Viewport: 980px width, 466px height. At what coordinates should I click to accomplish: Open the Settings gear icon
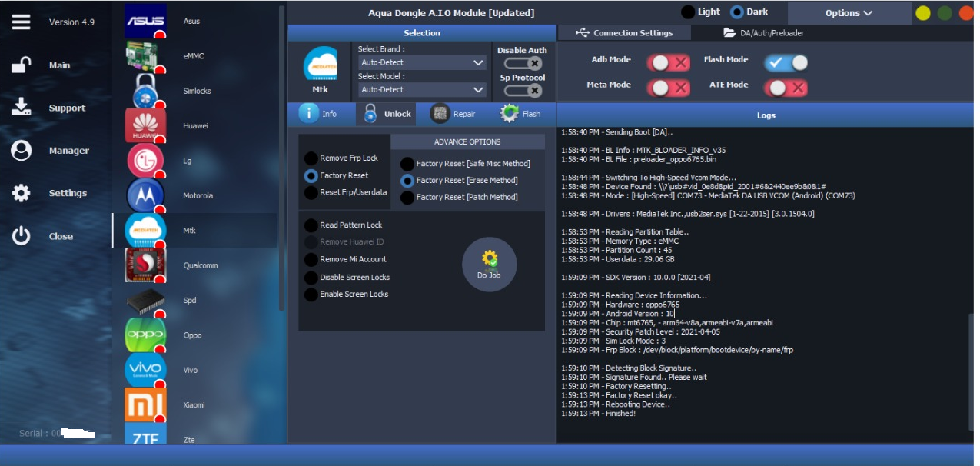pos(22,193)
